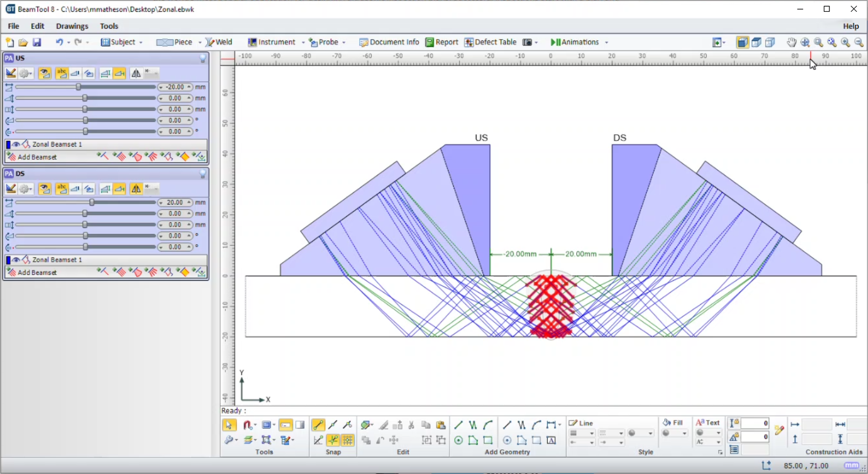This screenshot has height=474, width=868.
Task: Click the Save file icon
Action: [x=37, y=42]
